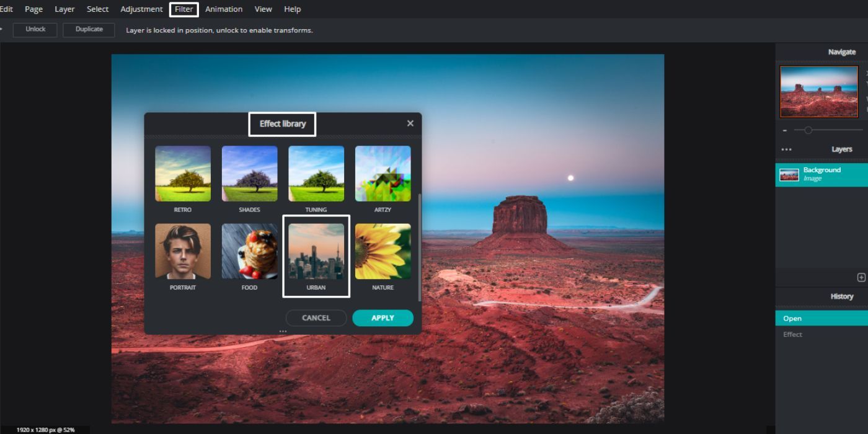This screenshot has width=868, height=434.
Task: Select the FOOD effect preset
Action: pos(249,251)
